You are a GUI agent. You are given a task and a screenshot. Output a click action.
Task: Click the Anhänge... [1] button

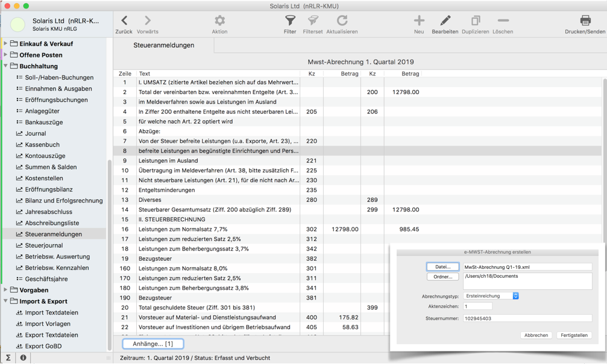click(153, 344)
